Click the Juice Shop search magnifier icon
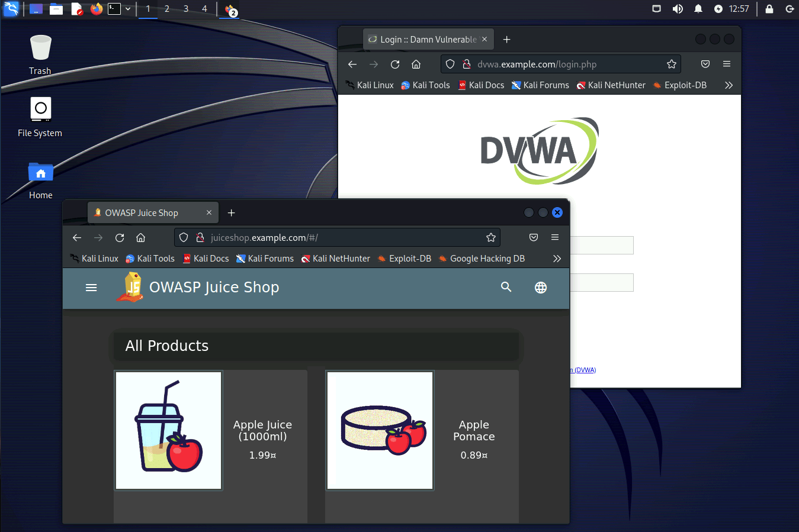 coord(506,287)
